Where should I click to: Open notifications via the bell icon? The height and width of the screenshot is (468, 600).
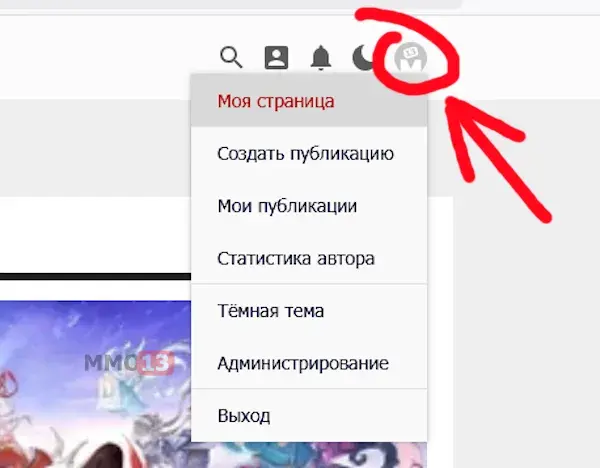pos(321,58)
